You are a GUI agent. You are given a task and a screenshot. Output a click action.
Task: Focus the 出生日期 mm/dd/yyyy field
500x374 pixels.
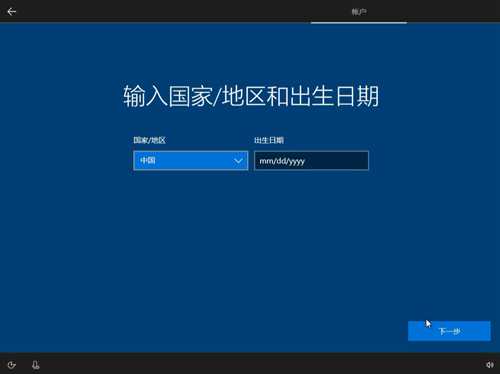point(311,161)
